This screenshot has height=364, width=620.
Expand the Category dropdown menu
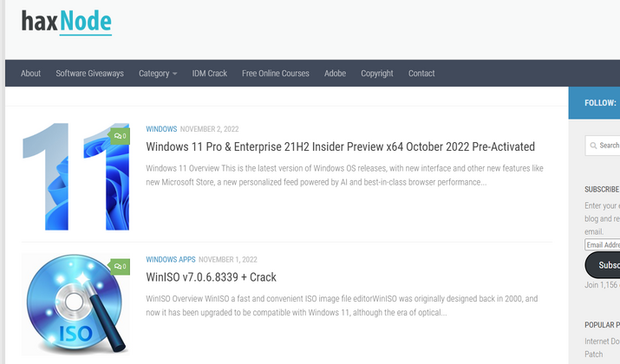point(157,74)
